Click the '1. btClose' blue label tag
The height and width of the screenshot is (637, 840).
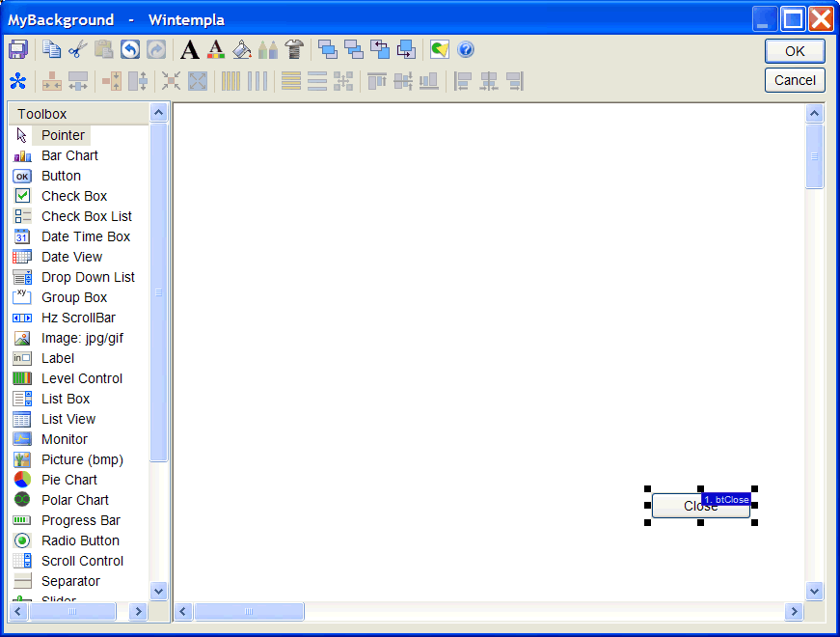[x=726, y=499]
